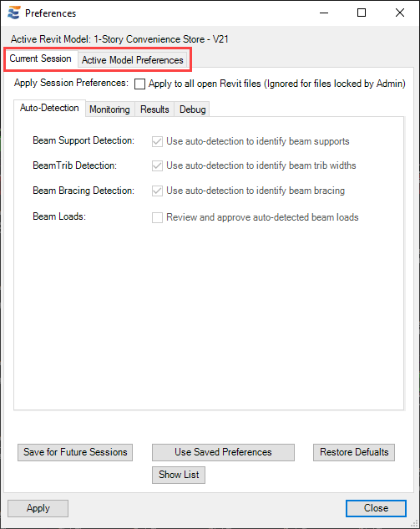Open the Debug sub-tab
Screen dimensions: 420x529
pos(193,109)
